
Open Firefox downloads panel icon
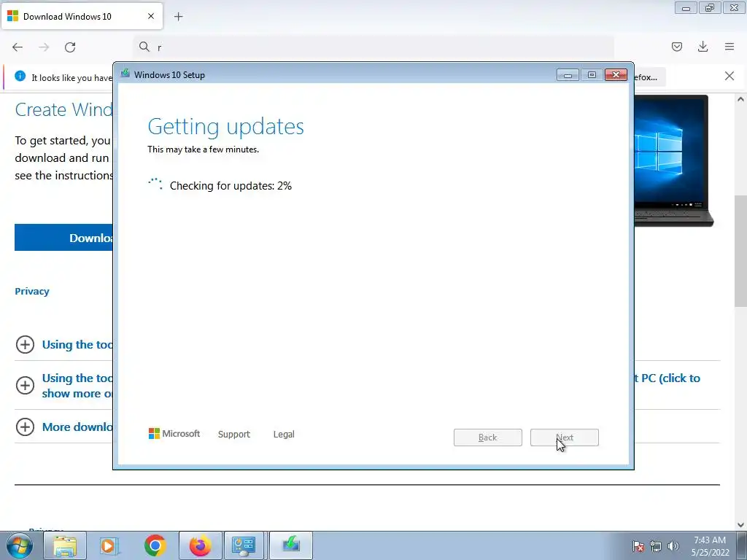[x=703, y=47]
